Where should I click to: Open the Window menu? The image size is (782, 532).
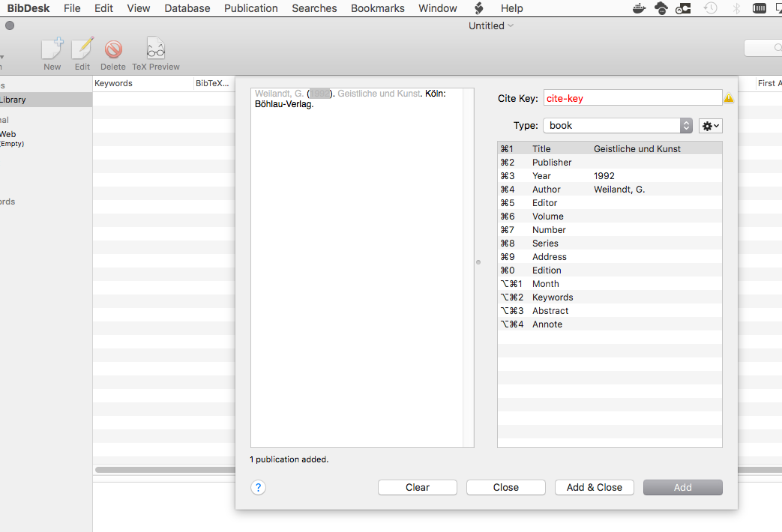[437, 8]
